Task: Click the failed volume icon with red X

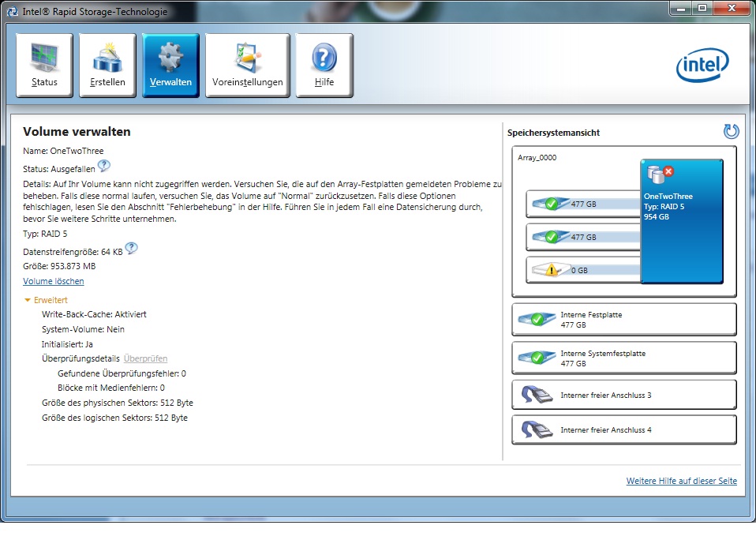Action: pyautogui.click(x=660, y=174)
